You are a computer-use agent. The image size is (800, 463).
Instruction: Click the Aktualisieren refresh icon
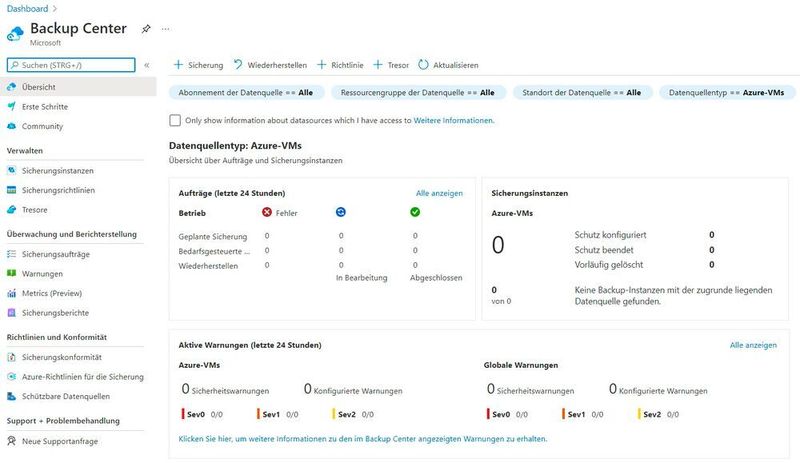coord(423,65)
